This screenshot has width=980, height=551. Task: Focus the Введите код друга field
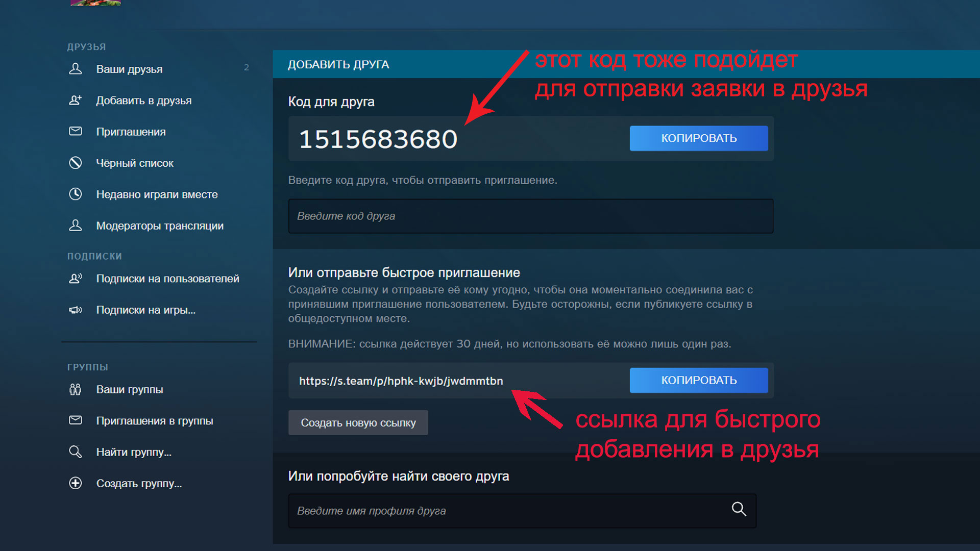pyautogui.click(x=531, y=216)
